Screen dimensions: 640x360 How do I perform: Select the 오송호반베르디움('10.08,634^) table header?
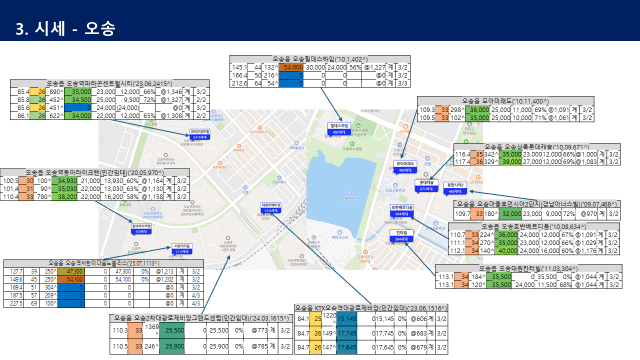pos(534,226)
